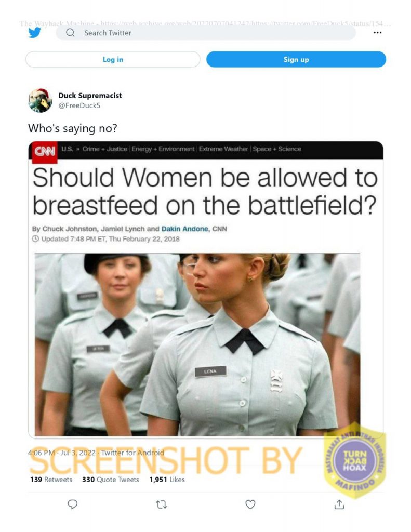Open the three-dots more menu

pos(377,33)
